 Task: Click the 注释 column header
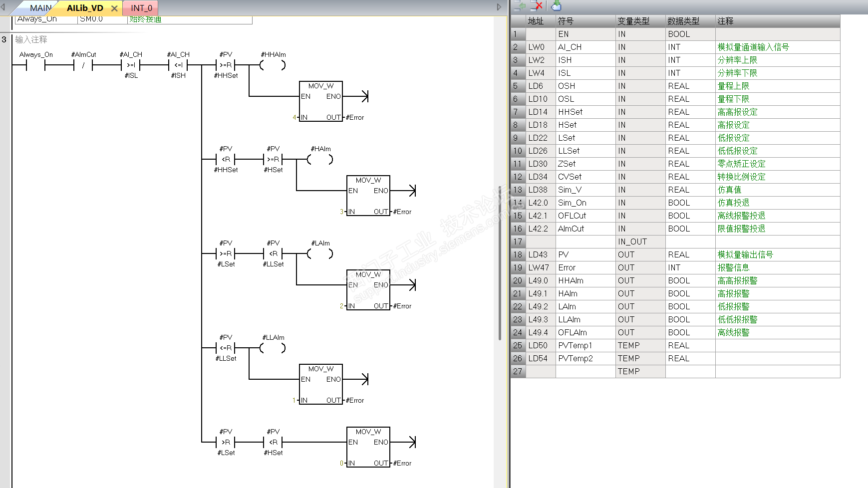coord(778,21)
